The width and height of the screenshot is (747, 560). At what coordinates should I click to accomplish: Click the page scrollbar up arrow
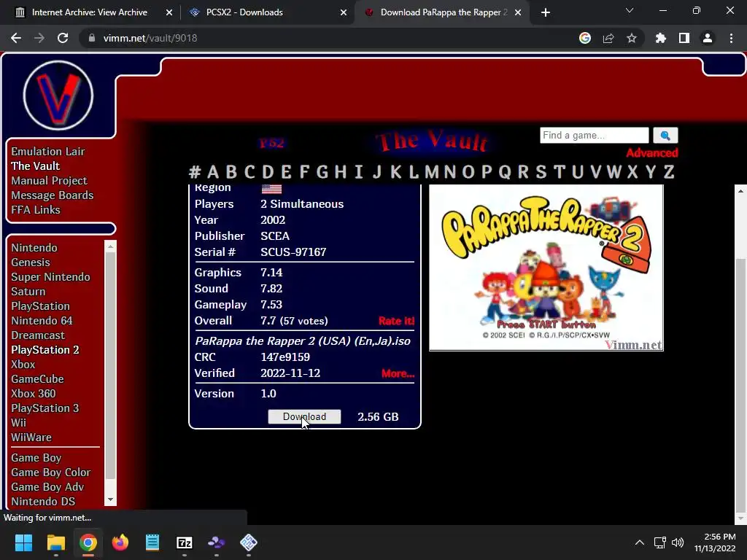[740, 191]
